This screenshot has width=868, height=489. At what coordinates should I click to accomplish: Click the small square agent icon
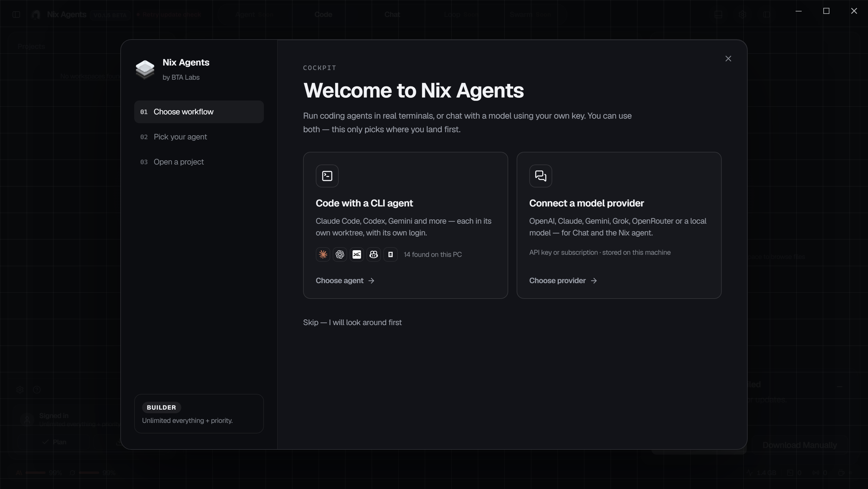pos(390,255)
